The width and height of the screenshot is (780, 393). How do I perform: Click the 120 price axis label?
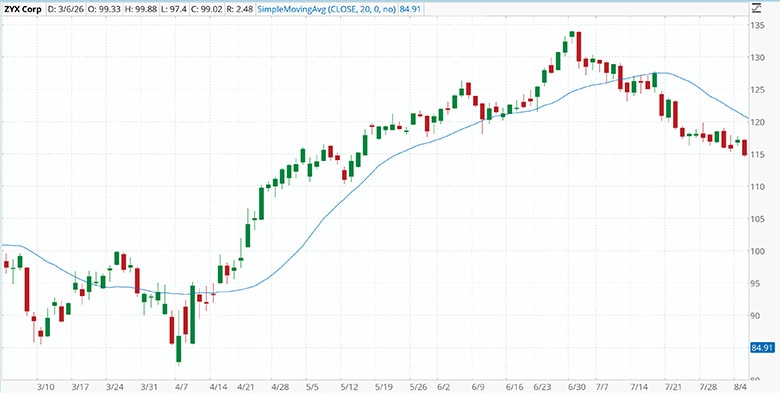[x=758, y=122]
